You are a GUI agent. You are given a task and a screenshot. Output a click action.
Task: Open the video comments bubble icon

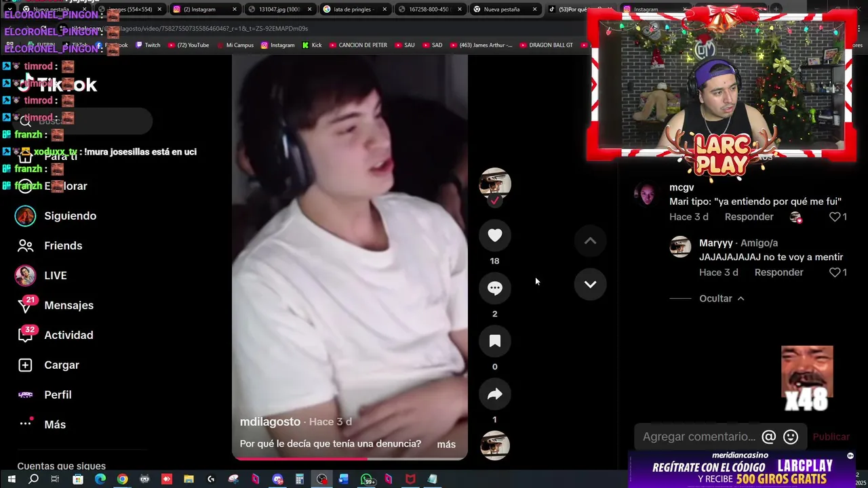click(495, 288)
